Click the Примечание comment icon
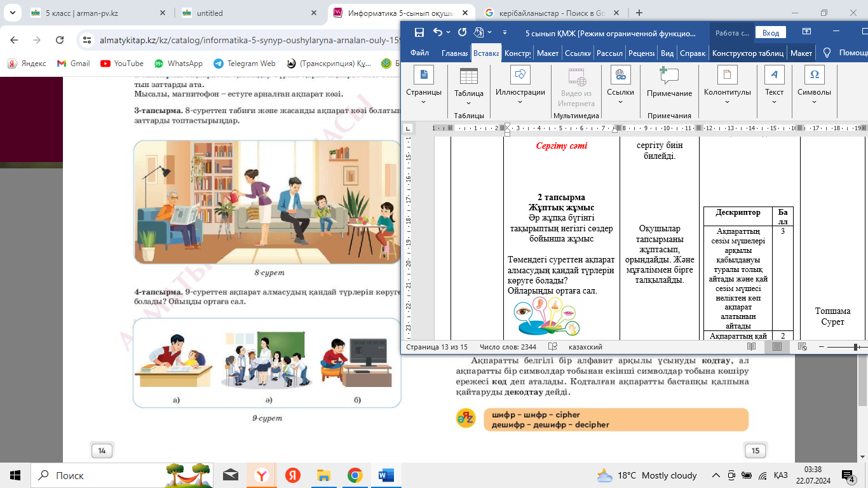The height and width of the screenshot is (488, 868). pyautogui.click(x=669, y=76)
